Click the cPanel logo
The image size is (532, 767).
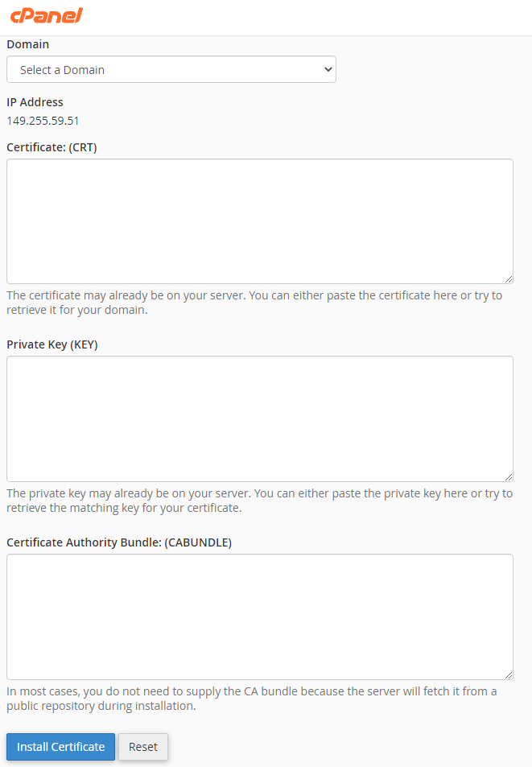point(45,15)
